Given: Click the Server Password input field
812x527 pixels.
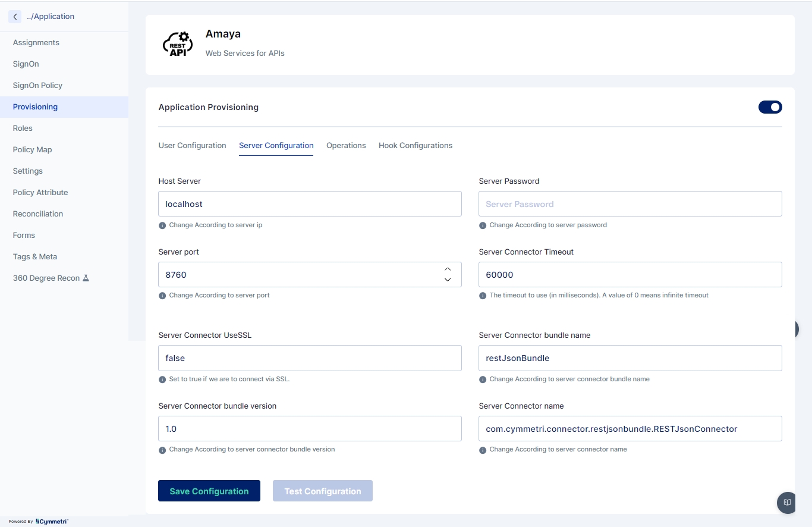Looking at the screenshot, I should click(630, 204).
